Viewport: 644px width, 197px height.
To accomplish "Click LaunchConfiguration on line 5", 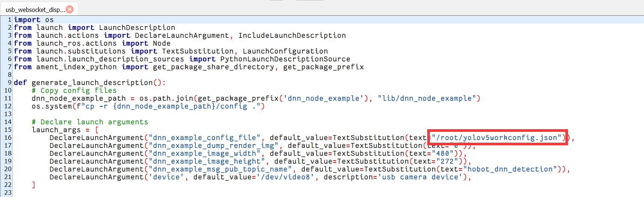I will pos(285,51).
